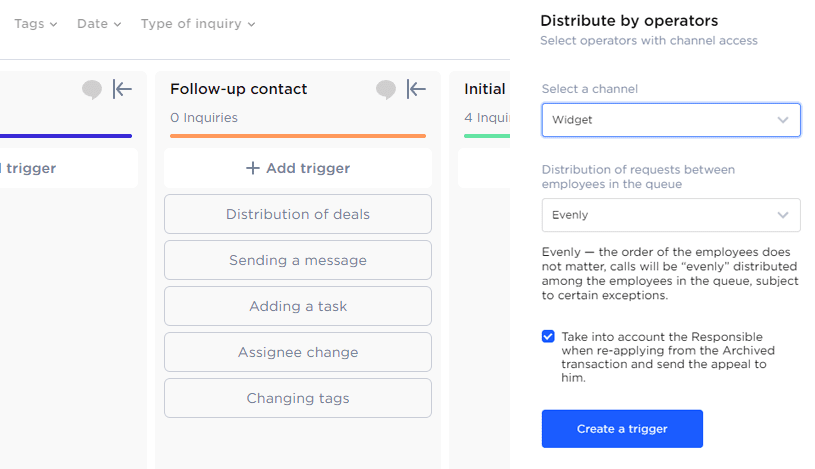This screenshot has width=815, height=469.
Task: Click Add trigger in Follow-up contact
Action: point(298,168)
